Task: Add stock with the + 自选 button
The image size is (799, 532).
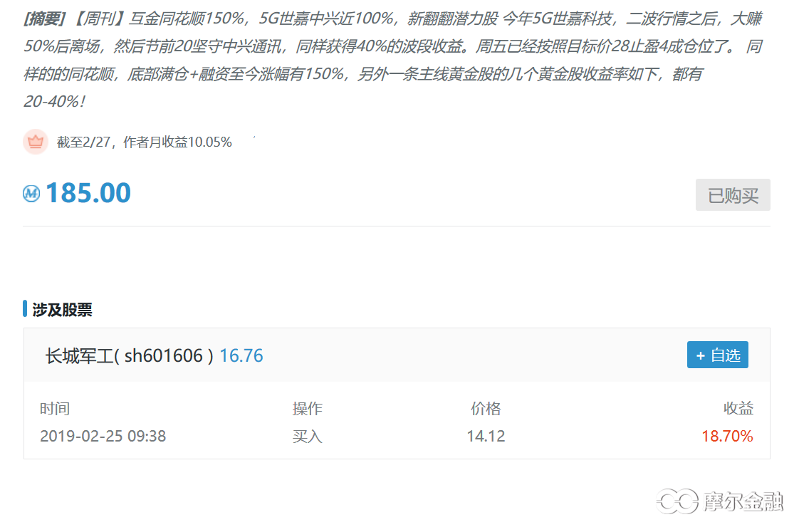Action: click(717, 355)
